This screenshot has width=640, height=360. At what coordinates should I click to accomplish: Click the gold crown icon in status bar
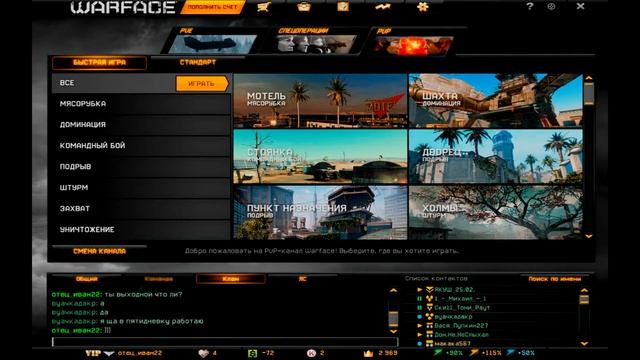369,353
